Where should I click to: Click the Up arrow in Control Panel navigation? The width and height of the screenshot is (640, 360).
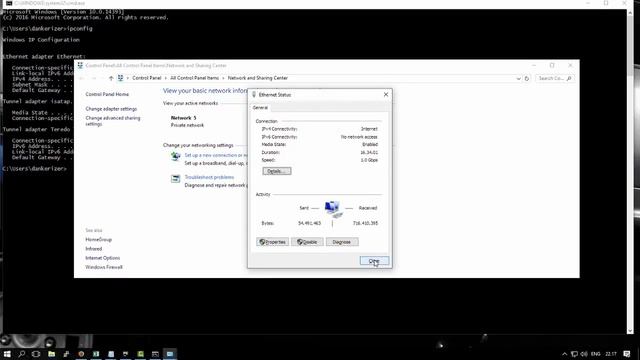[x=111, y=78]
